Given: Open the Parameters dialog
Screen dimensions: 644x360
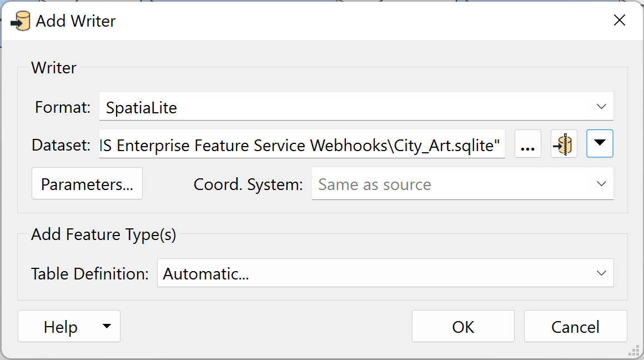Looking at the screenshot, I should click(x=87, y=184).
